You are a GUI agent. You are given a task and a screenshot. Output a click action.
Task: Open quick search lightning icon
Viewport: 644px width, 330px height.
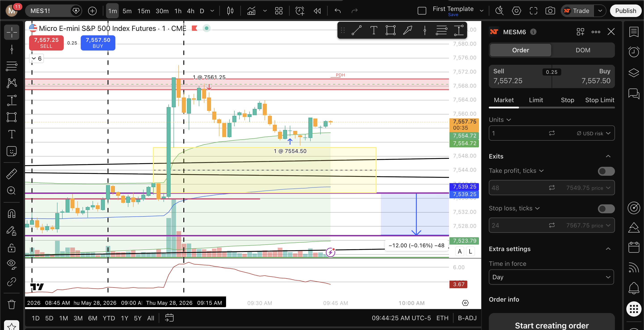[500, 11]
